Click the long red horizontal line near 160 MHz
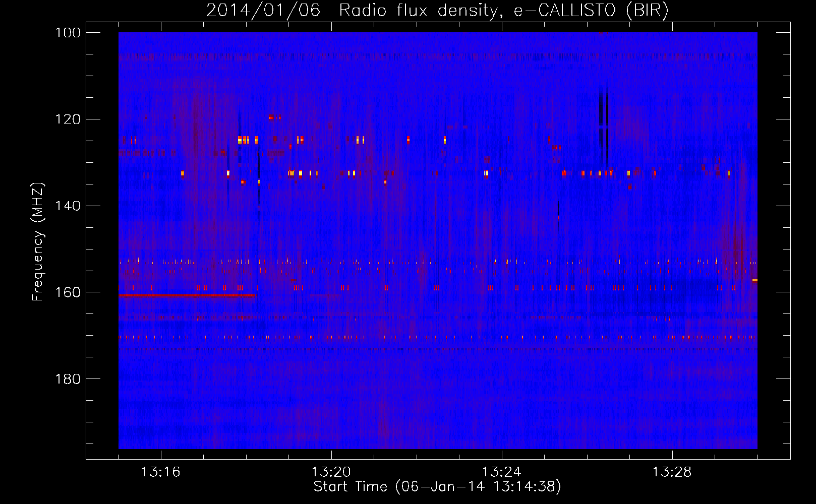 (187, 295)
